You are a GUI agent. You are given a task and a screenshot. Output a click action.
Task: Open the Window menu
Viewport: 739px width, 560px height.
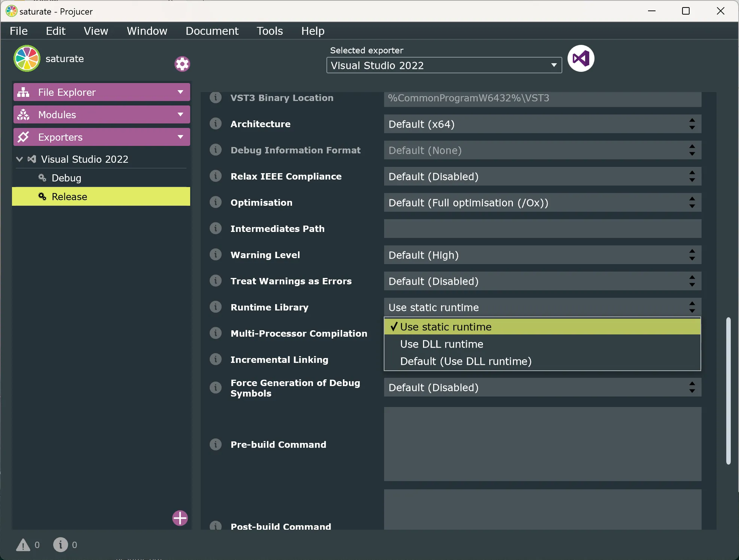click(x=147, y=31)
